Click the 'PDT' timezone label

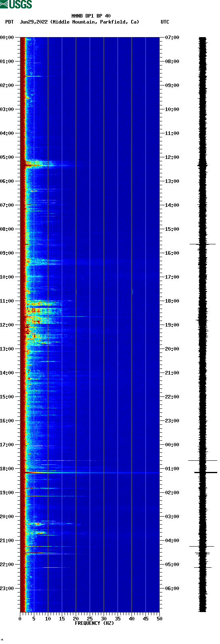pos(9,22)
